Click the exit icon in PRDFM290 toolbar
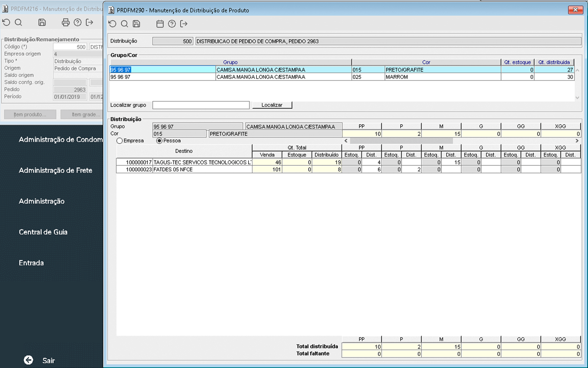Screen dimensions: 588x368 click(184, 24)
